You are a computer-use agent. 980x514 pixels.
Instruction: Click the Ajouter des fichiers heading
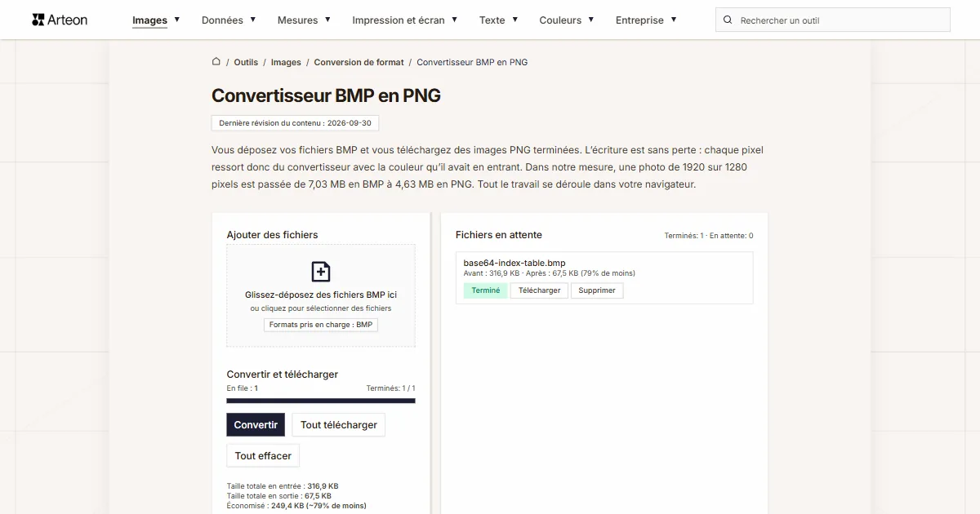[273, 235]
